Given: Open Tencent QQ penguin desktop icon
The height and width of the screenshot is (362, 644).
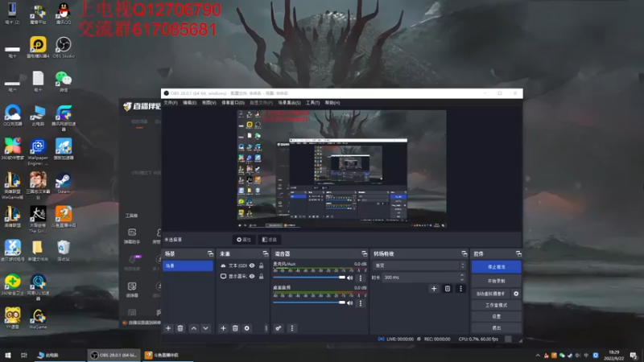Looking at the screenshot, I should (x=64, y=13).
